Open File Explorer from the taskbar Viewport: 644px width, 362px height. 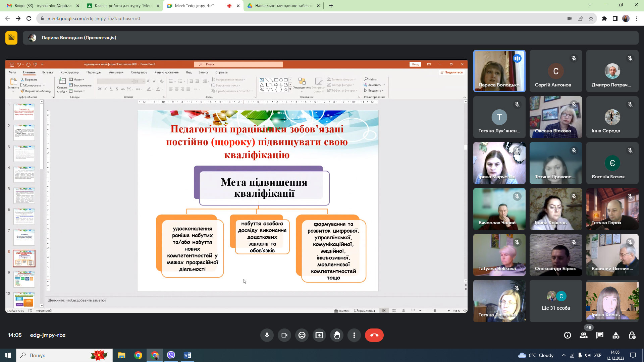click(x=121, y=355)
